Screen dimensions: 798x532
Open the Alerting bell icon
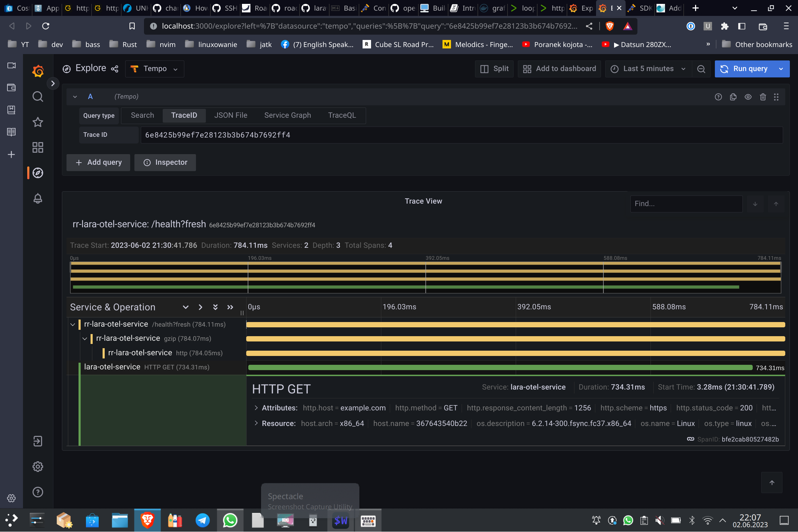pyautogui.click(x=37, y=198)
